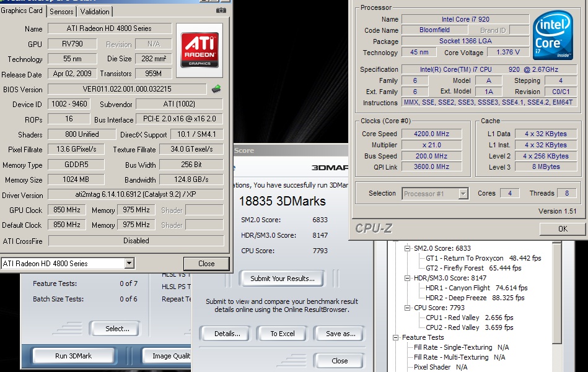Click the results tree vertical scrollbar

pos(557,293)
